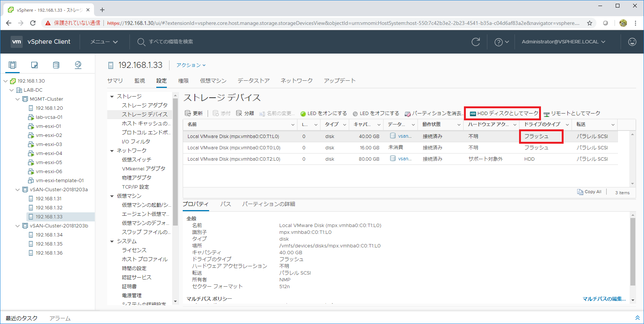644x324 pixels.
Task: Expand the recent tasks panel chevron
Action: (638, 318)
